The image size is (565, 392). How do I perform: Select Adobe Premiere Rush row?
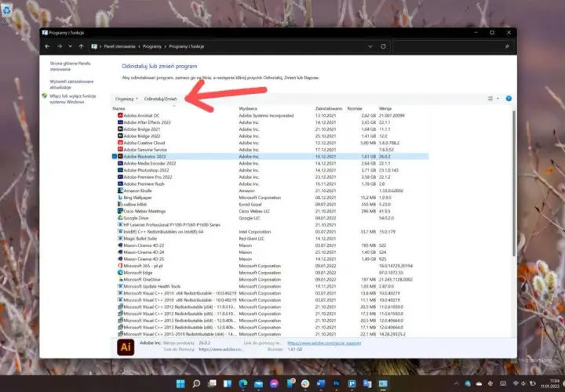[x=270, y=184]
